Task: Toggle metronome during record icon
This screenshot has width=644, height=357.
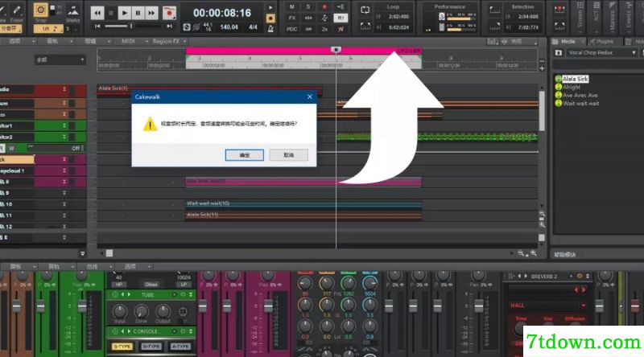Action: tap(270, 18)
